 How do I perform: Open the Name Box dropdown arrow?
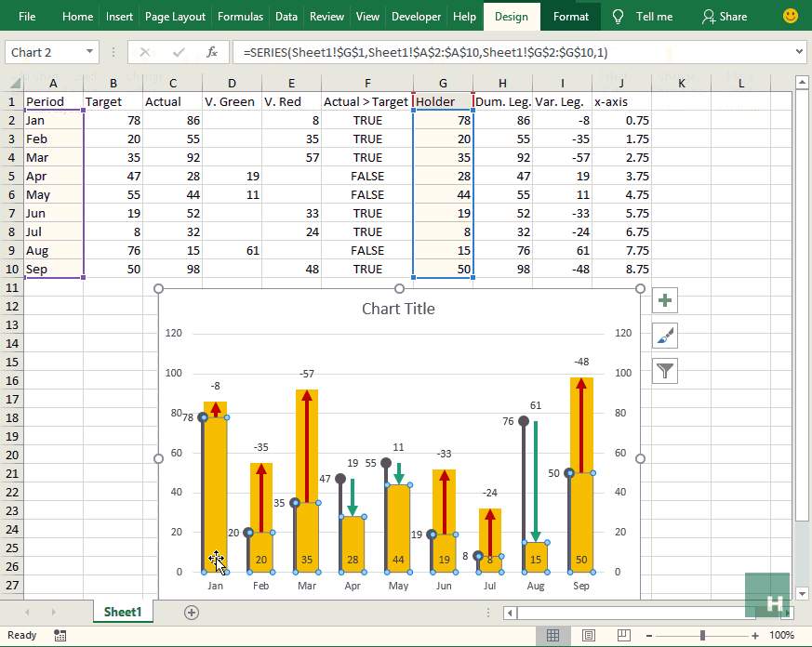tap(89, 52)
